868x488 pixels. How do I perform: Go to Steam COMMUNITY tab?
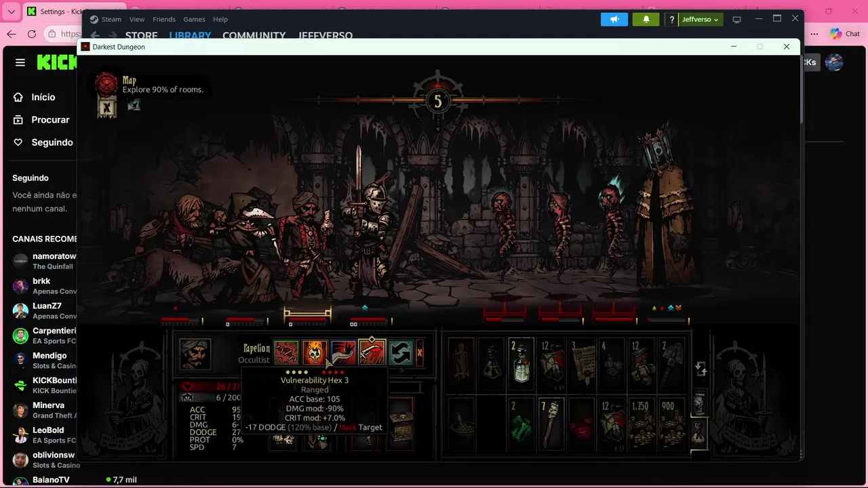(254, 35)
